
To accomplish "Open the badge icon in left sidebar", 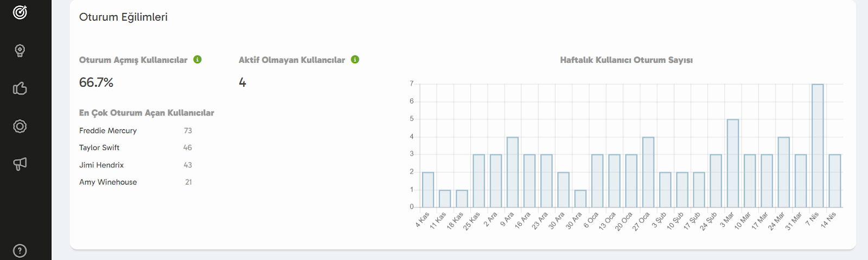I will [20, 126].
